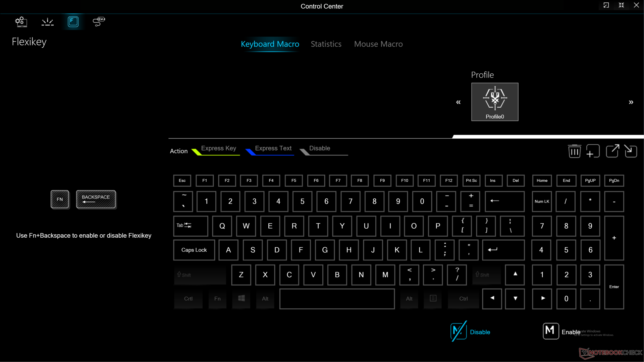Select the Num LK key
The height and width of the screenshot is (362, 644).
[542, 201]
